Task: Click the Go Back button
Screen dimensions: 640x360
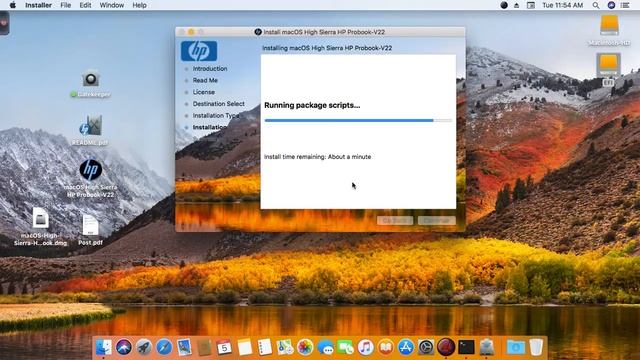Action: pos(395,220)
